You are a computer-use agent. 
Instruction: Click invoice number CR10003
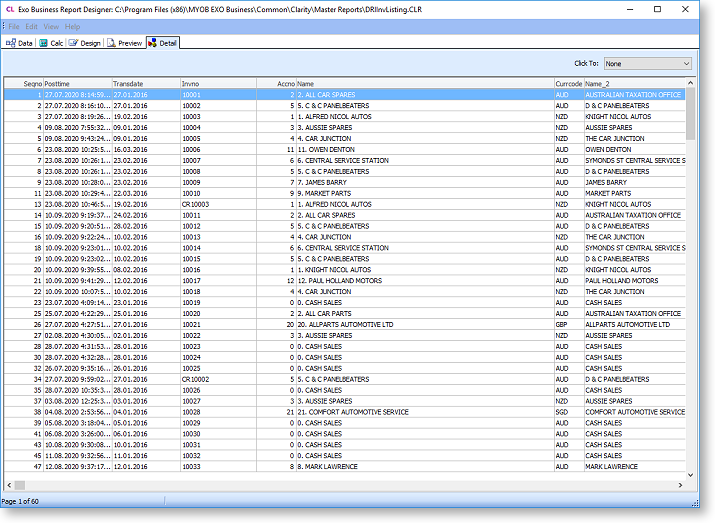click(x=195, y=204)
